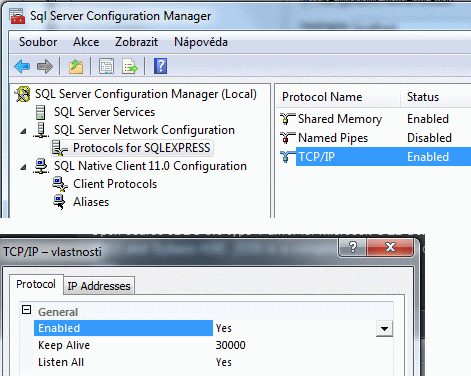Image resolution: width=471 pixels, height=376 pixels.
Task: Switch to the IP Addresses tab
Action: 99,286
